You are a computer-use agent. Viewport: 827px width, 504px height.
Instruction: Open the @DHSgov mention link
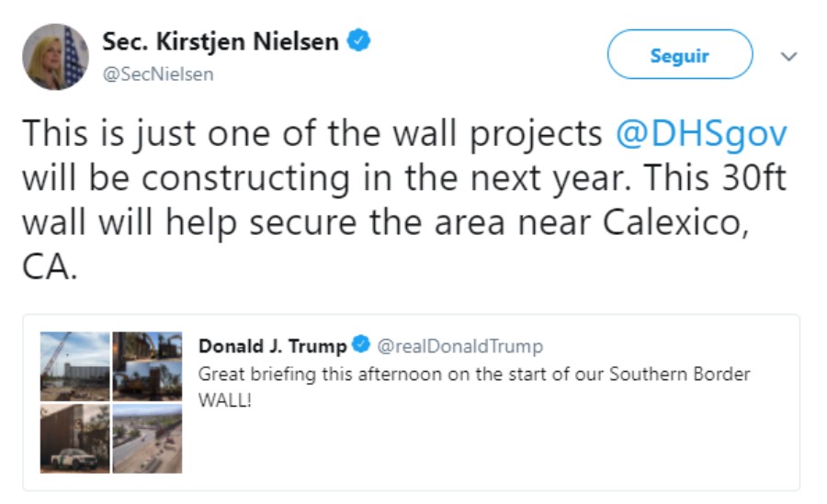coord(701,134)
